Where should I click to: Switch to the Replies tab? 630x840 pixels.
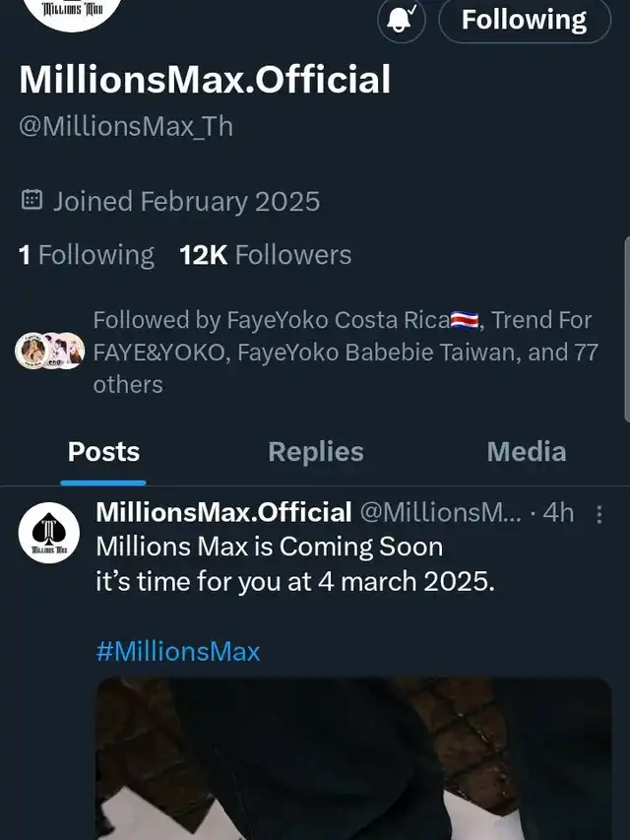tap(316, 452)
